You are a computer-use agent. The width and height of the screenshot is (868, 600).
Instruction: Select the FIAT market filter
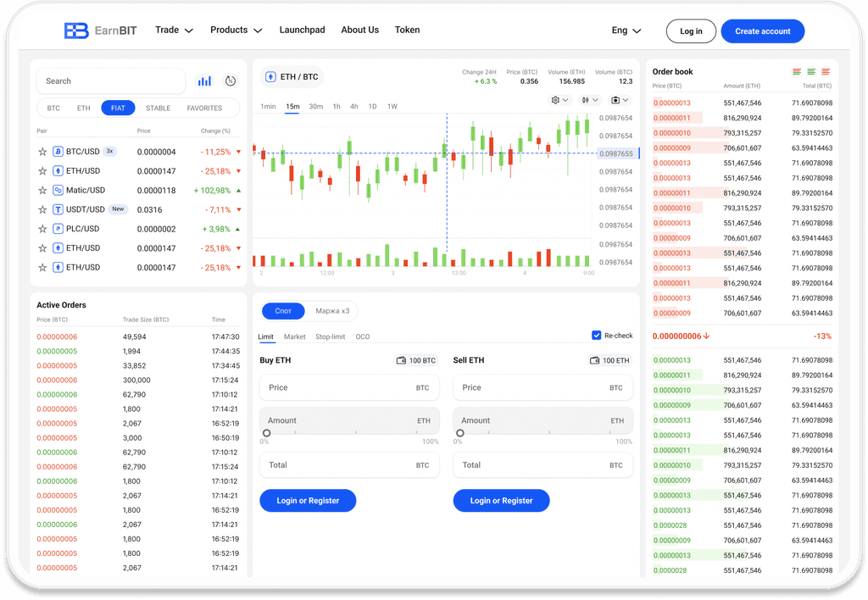click(118, 108)
